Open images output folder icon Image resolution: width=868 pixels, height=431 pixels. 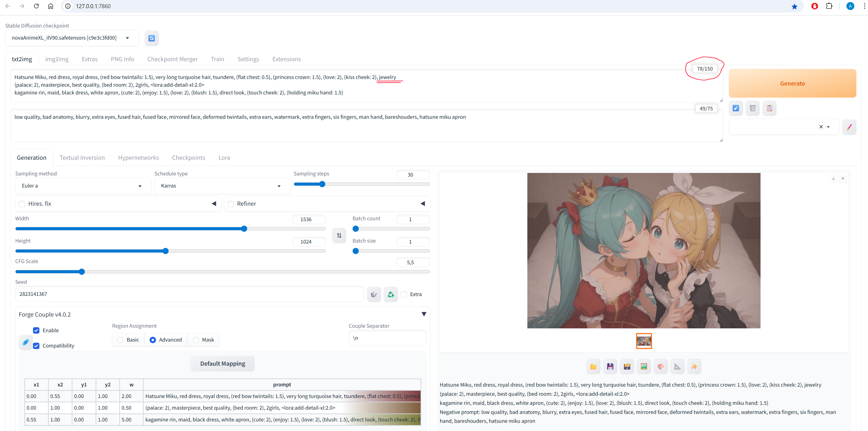[x=593, y=366]
